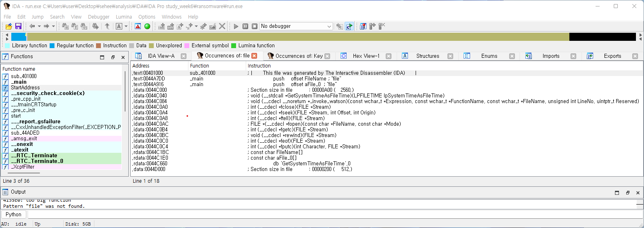Screen dimensions: 644x228
Task: Close the Hex View-1 tab
Action: [389, 56]
